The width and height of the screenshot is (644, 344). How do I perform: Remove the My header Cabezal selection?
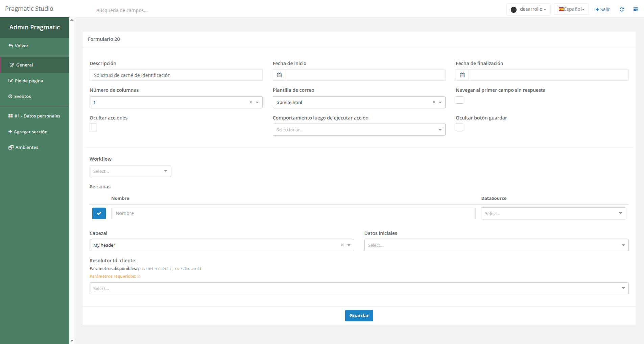(342, 245)
